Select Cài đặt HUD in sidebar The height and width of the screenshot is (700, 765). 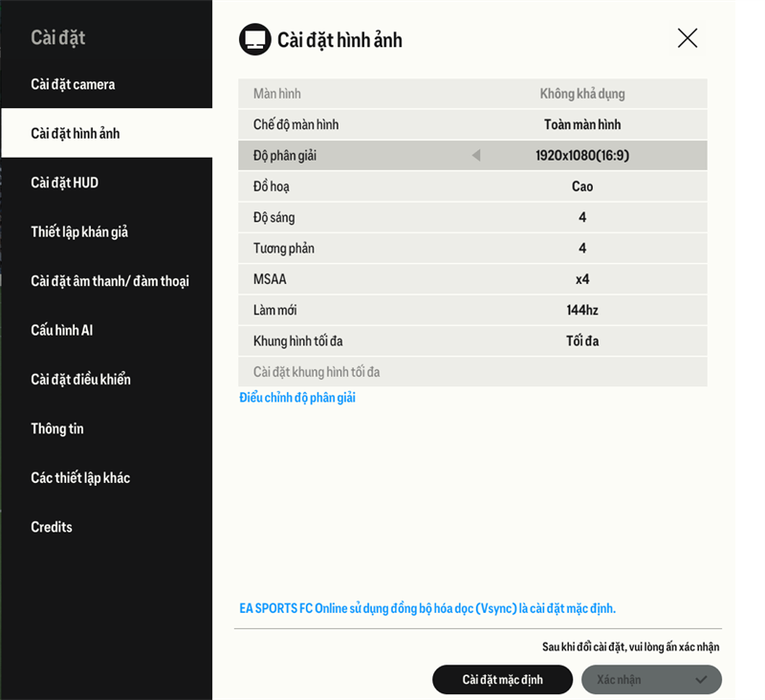click(x=64, y=183)
